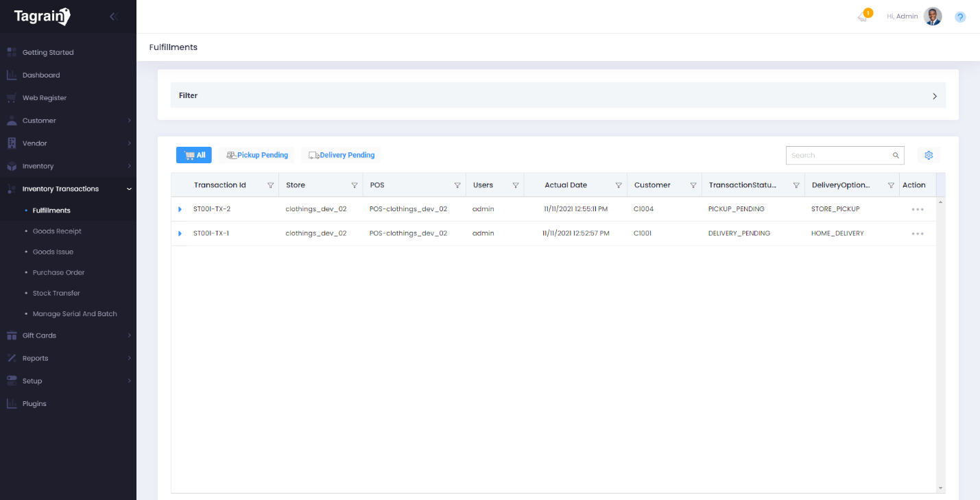The height and width of the screenshot is (500, 980).
Task: Open the actions menu for ST001-TX-2
Action: (x=918, y=209)
